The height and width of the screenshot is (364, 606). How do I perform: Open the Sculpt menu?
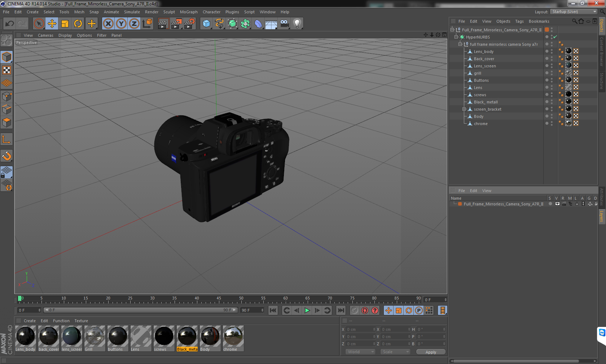click(x=169, y=12)
